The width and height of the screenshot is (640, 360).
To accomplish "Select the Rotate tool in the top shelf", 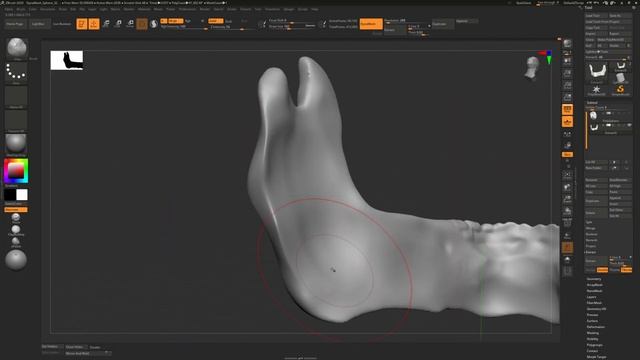I will coord(130,24).
